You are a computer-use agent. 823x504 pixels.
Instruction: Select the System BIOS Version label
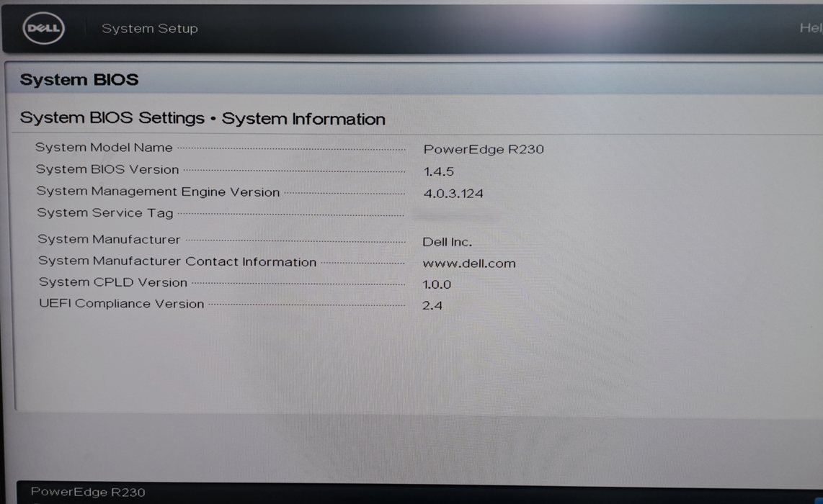(107, 169)
